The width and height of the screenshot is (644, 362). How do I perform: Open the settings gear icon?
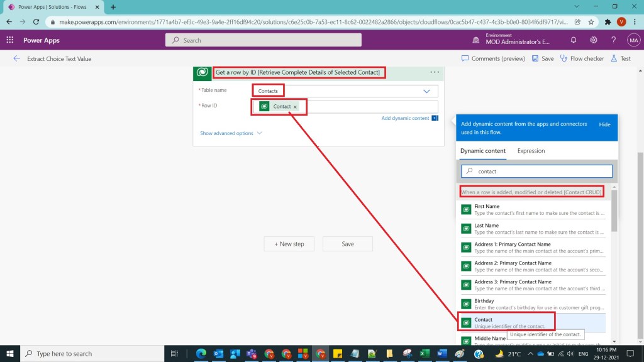[594, 40]
